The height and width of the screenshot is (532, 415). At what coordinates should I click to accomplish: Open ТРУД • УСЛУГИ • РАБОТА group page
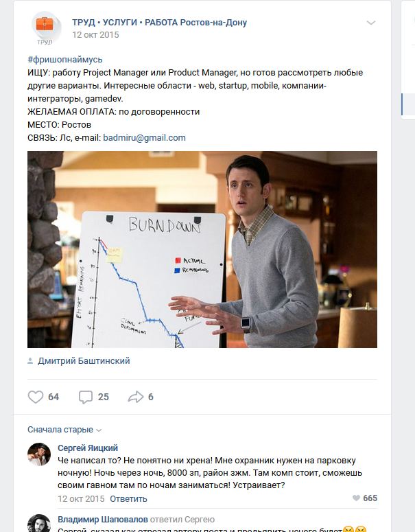(159, 23)
